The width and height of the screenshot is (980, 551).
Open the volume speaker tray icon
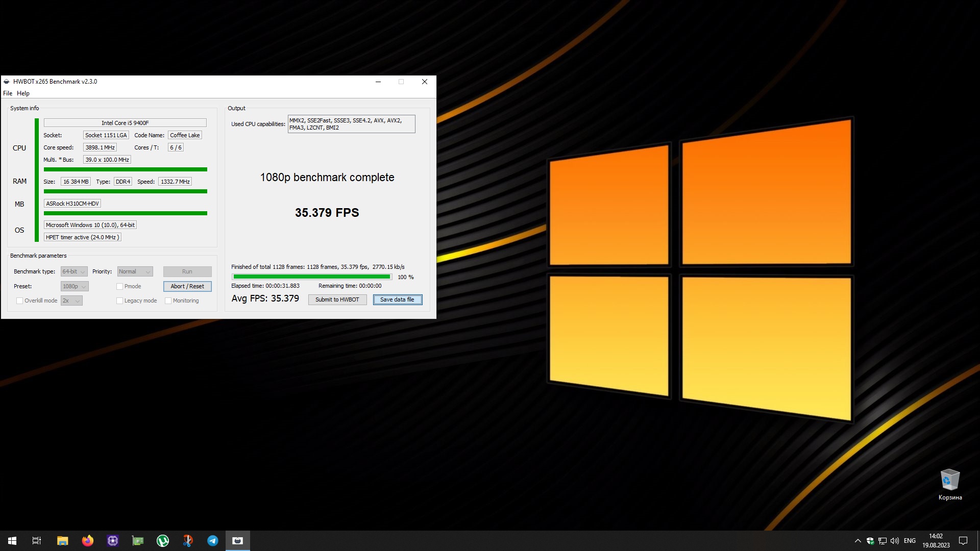[895, 541]
